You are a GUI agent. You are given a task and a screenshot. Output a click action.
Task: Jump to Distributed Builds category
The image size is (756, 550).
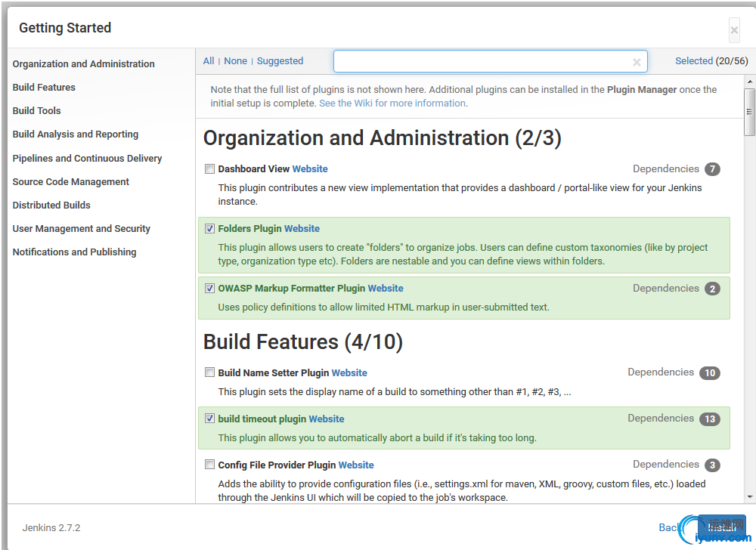(51, 205)
